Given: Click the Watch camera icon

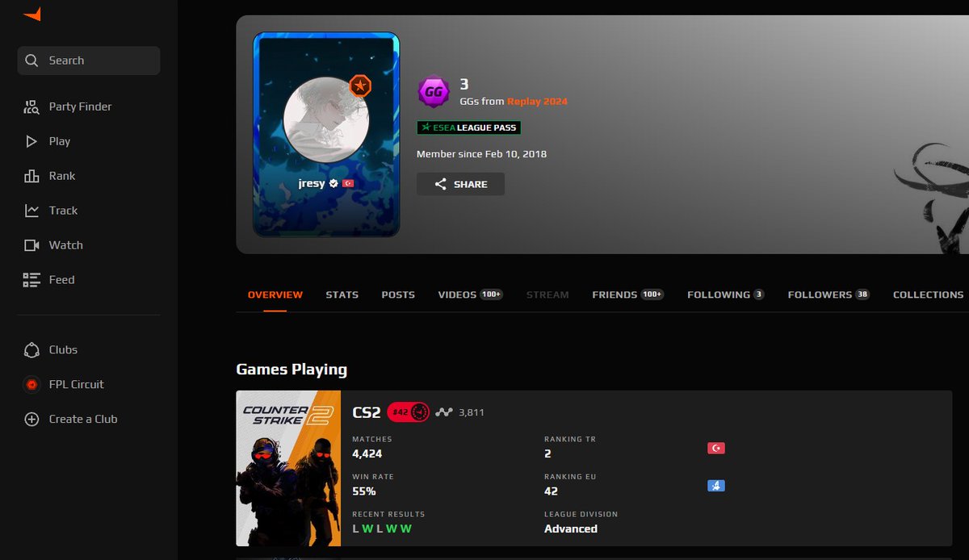Looking at the screenshot, I should click(31, 245).
